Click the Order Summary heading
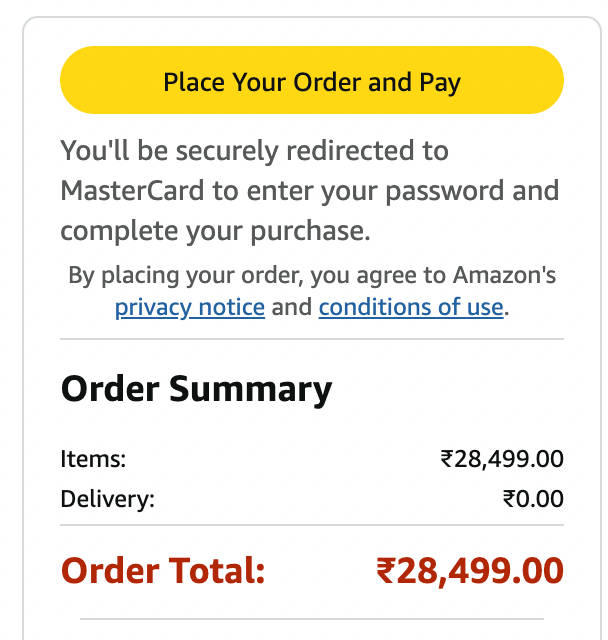 (x=196, y=388)
